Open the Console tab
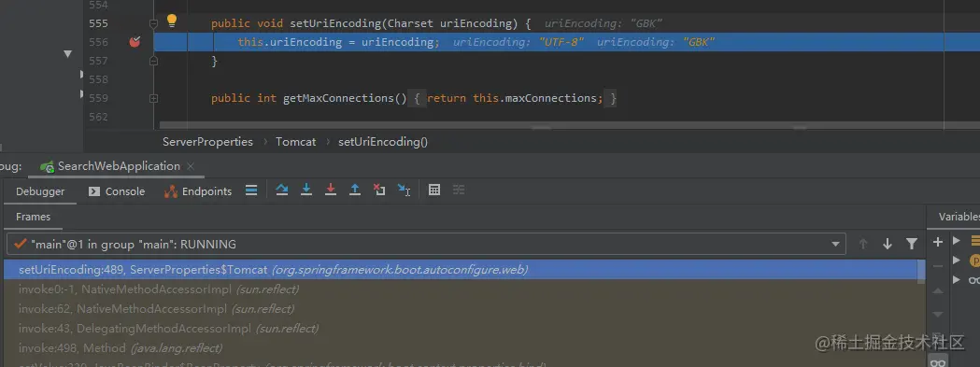Image resolution: width=980 pixels, height=367 pixels. (x=117, y=191)
